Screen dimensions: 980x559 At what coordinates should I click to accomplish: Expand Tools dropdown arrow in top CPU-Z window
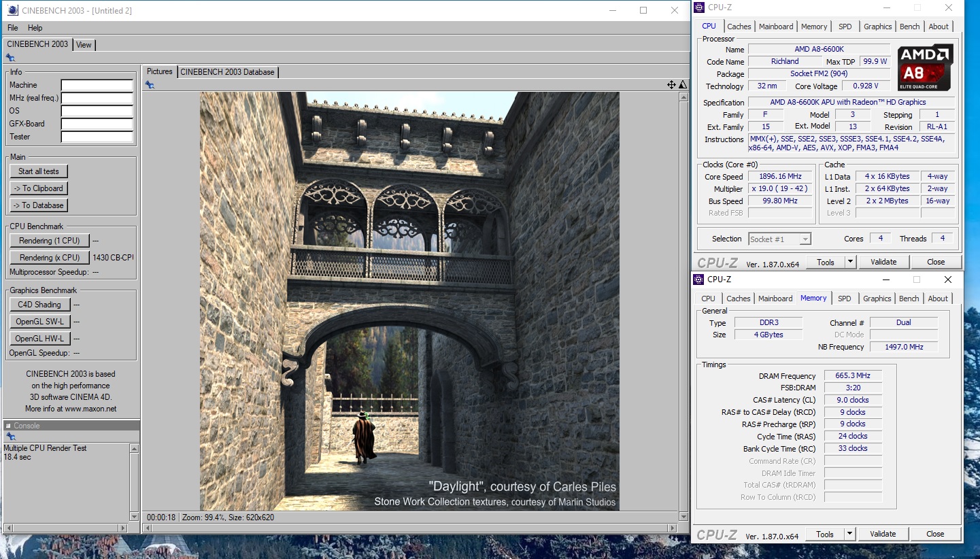850,262
